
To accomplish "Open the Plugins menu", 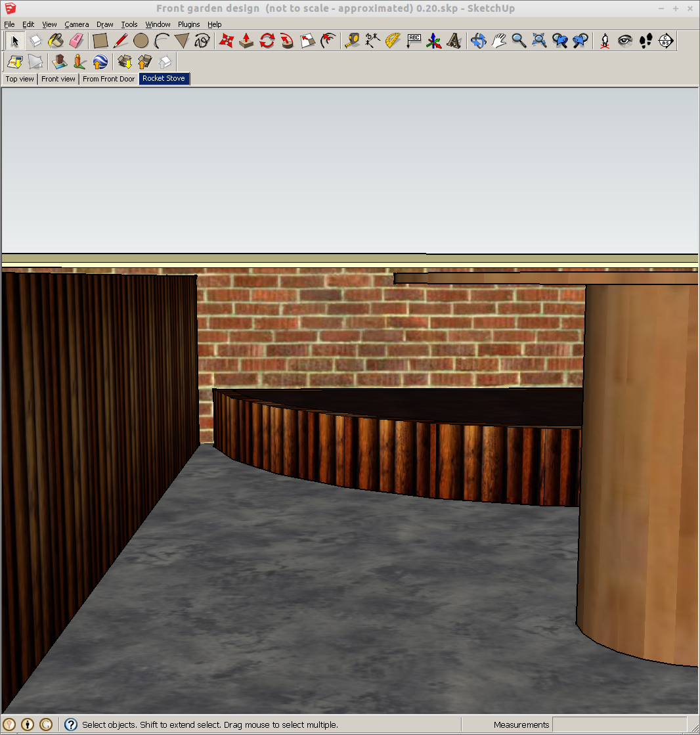I will (189, 24).
